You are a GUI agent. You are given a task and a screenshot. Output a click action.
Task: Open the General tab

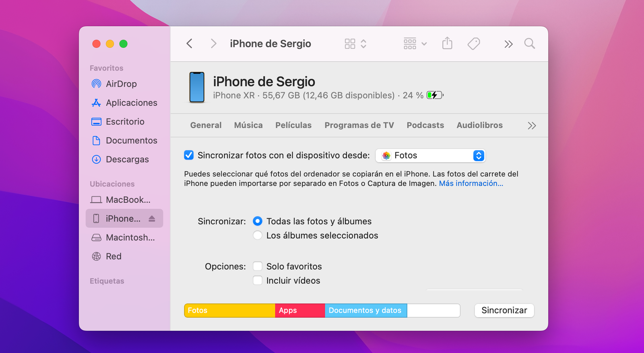(x=206, y=125)
